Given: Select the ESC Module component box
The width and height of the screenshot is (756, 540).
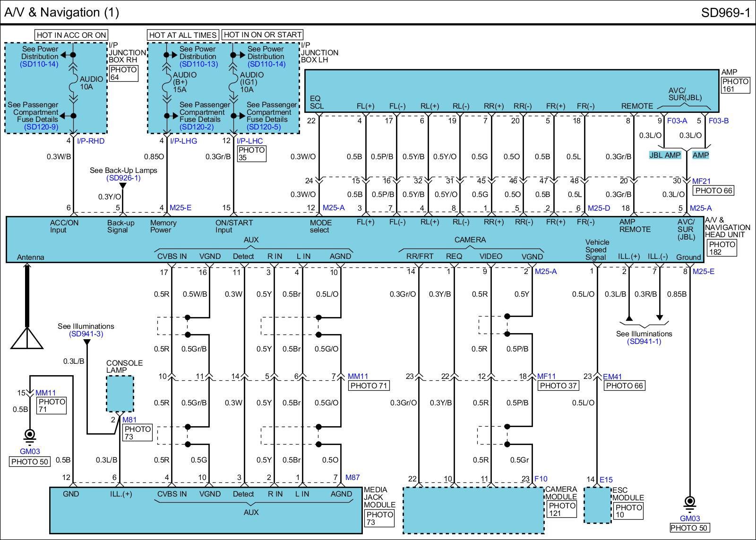Looking at the screenshot, I should click(597, 506).
